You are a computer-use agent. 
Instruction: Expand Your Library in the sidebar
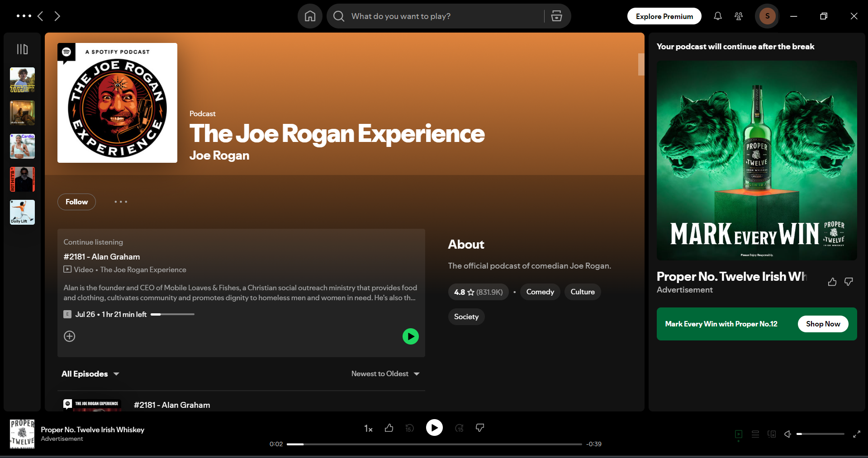(22, 49)
